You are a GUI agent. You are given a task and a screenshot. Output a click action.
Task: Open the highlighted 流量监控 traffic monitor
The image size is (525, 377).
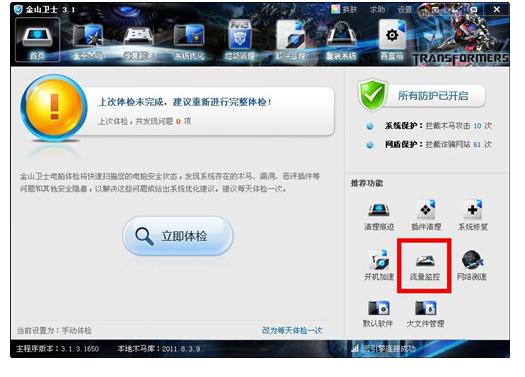click(x=425, y=266)
